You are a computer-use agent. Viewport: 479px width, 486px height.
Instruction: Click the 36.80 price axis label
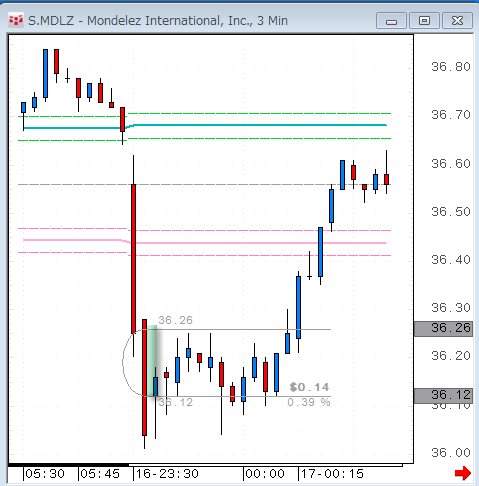pyautogui.click(x=451, y=67)
